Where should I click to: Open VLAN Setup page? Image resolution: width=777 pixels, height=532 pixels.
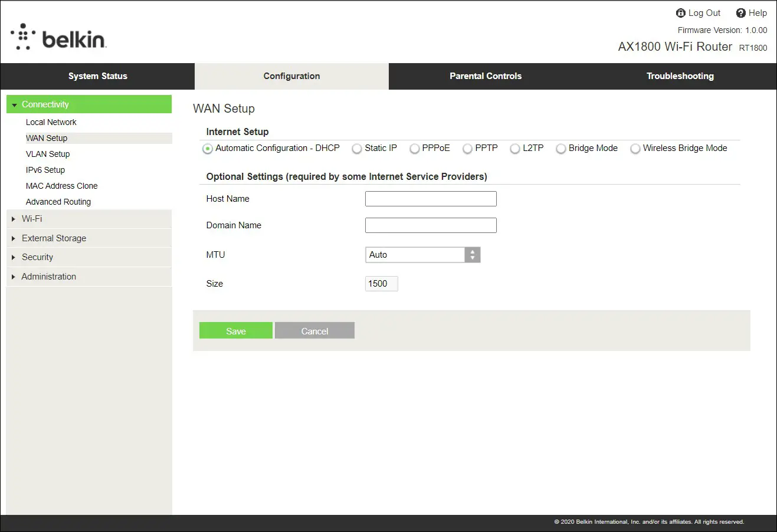48,154
